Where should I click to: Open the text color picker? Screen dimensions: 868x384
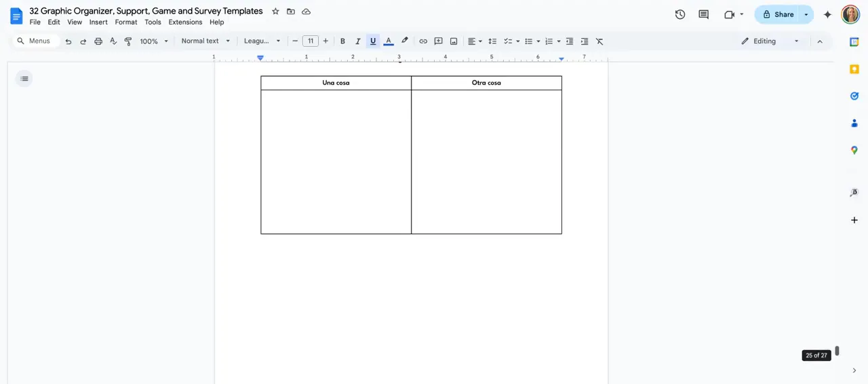coord(389,41)
